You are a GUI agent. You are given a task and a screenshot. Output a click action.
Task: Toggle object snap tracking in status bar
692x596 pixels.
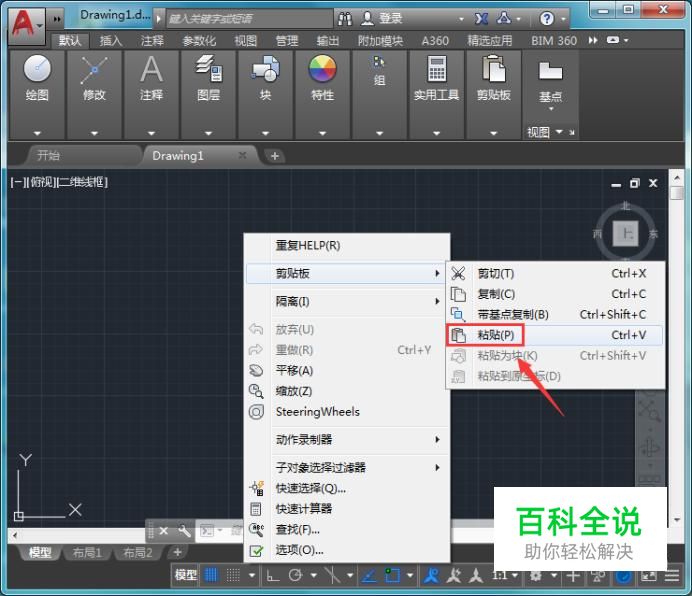(x=369, y=575)
